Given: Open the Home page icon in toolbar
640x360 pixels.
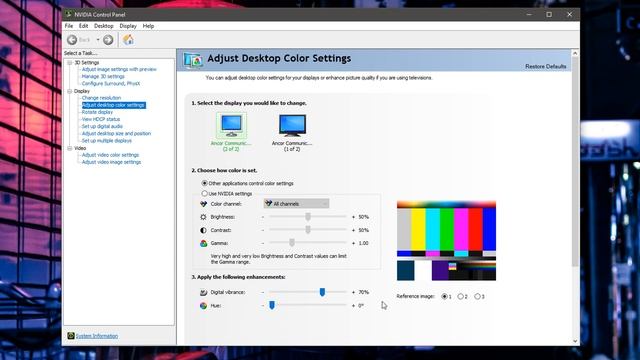Looking at the screenshot, I should point(128,40).
